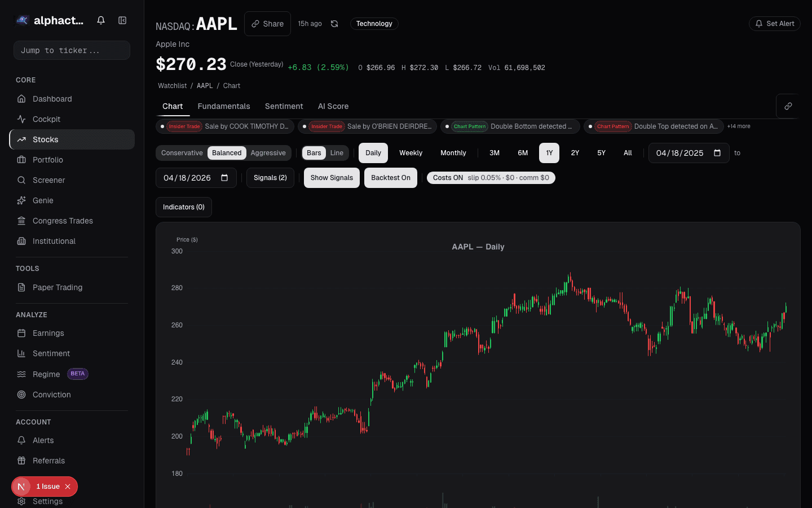Switch chart to Bars style
The image size is (812, 508).
point(314,153)
